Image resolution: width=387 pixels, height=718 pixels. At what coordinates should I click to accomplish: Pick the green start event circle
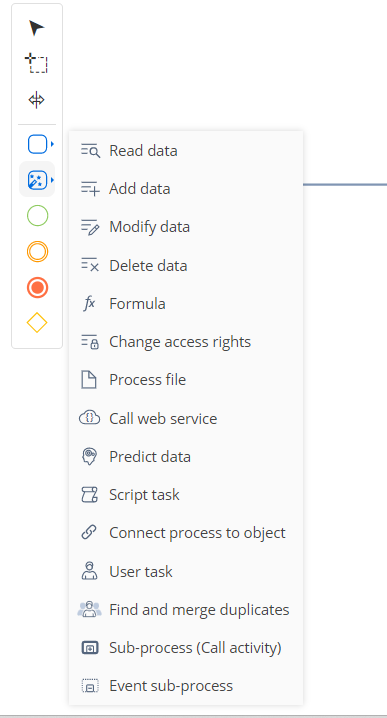coord(37,216)
